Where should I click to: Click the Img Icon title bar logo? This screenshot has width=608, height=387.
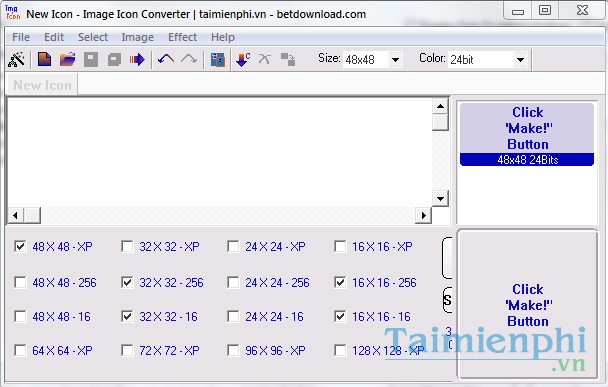12,12
